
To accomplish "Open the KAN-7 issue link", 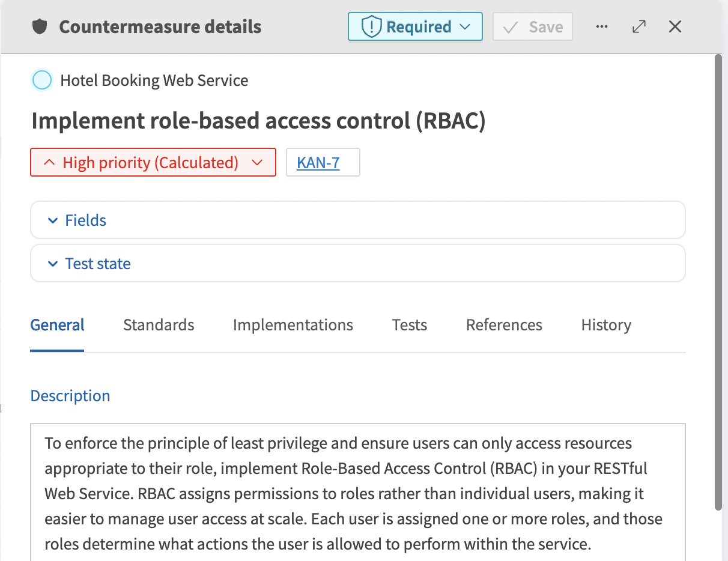I will click(x=318, y=163).
